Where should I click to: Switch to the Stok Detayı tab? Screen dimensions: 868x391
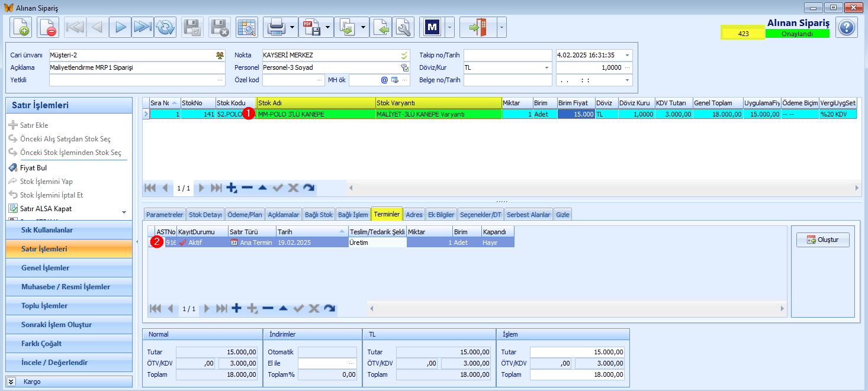205,214
